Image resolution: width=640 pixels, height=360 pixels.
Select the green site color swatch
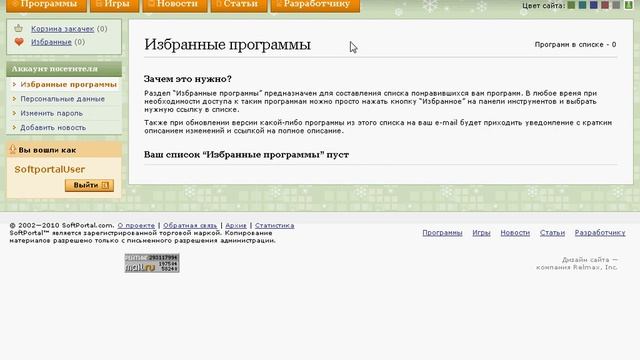coord(571,5)
